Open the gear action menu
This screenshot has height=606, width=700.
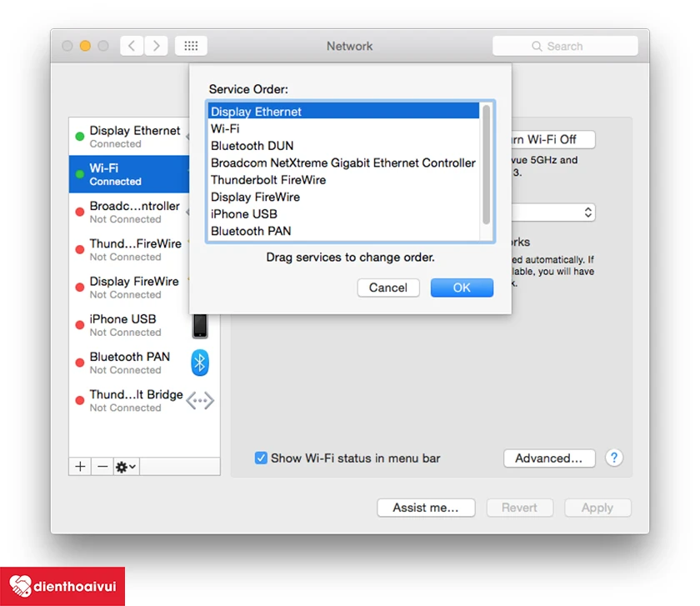(x=127, y=467)
